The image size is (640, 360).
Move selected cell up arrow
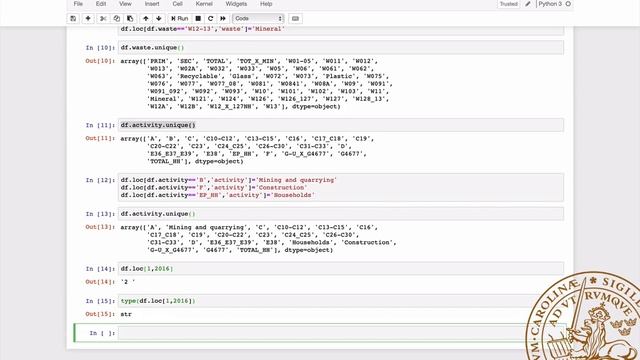[x=146, y=18]
